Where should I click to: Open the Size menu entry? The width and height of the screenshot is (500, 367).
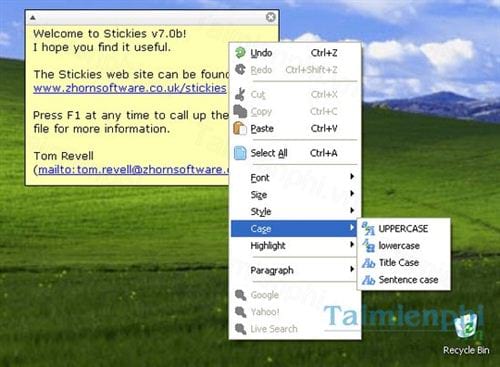[295, 195]
